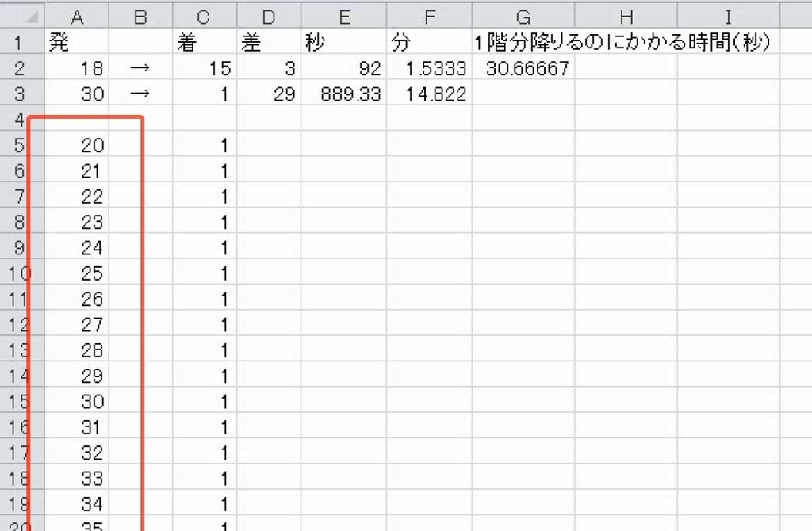Click value 1 in column C row 5
Screen dimensions: 812x531
point(205,144)
